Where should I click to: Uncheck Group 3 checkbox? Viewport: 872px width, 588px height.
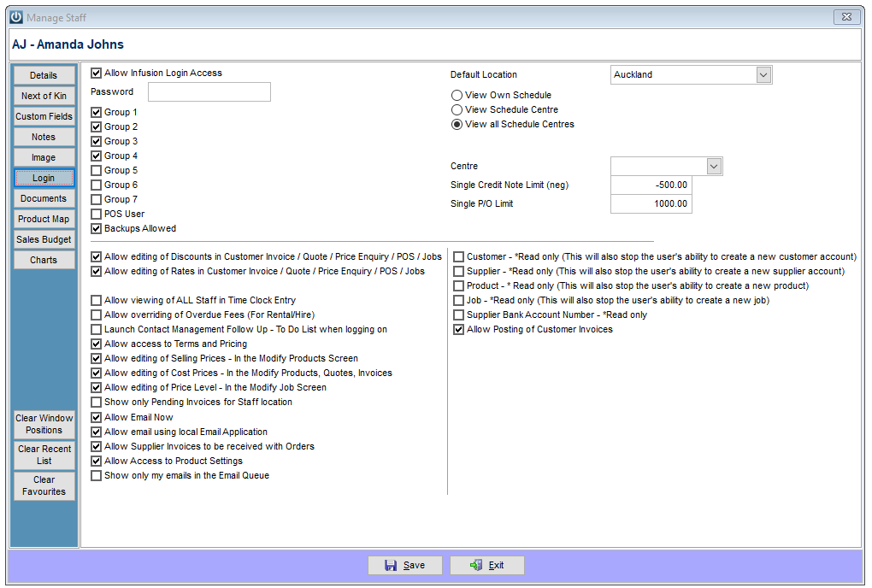pyautogui.click(x=97, y=141)
